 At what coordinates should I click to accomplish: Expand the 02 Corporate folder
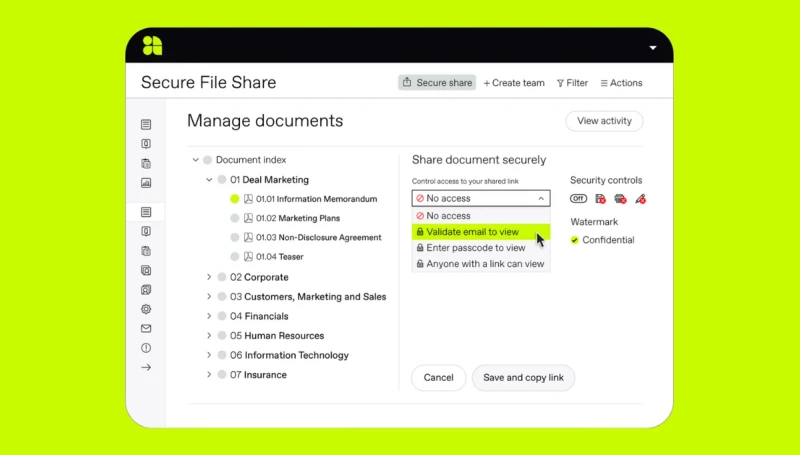(209, 277)
